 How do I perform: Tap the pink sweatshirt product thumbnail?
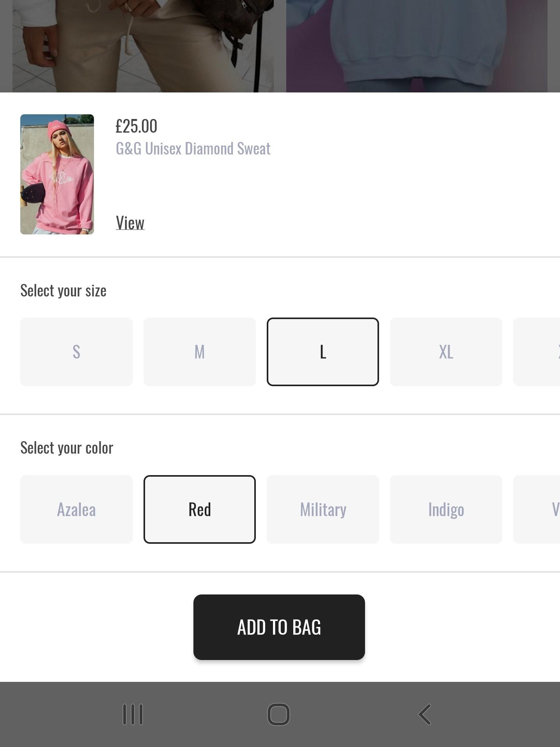[x=57, y=174]
